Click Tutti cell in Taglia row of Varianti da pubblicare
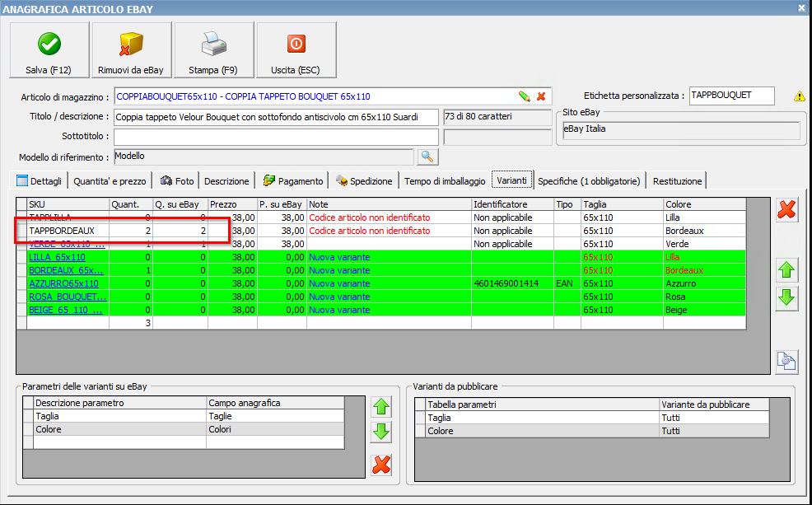The width and height of the screenshot is (812, 505). click(x=714, y=418)
